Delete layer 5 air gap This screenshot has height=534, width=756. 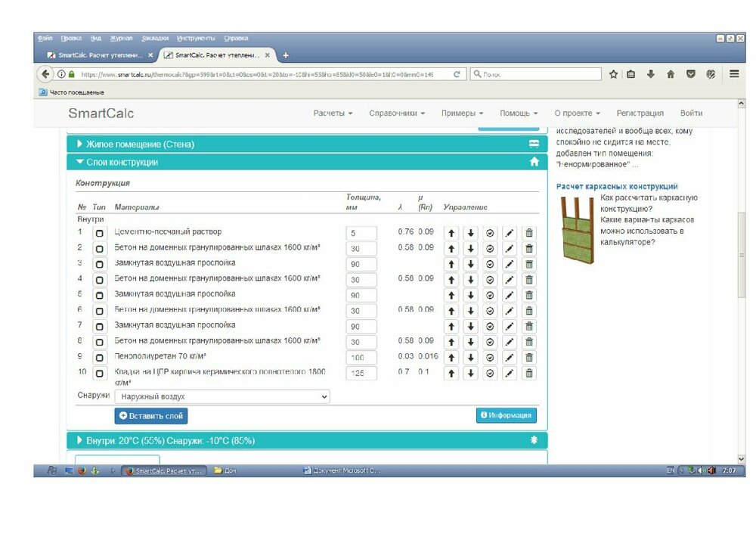pos(529,295)
